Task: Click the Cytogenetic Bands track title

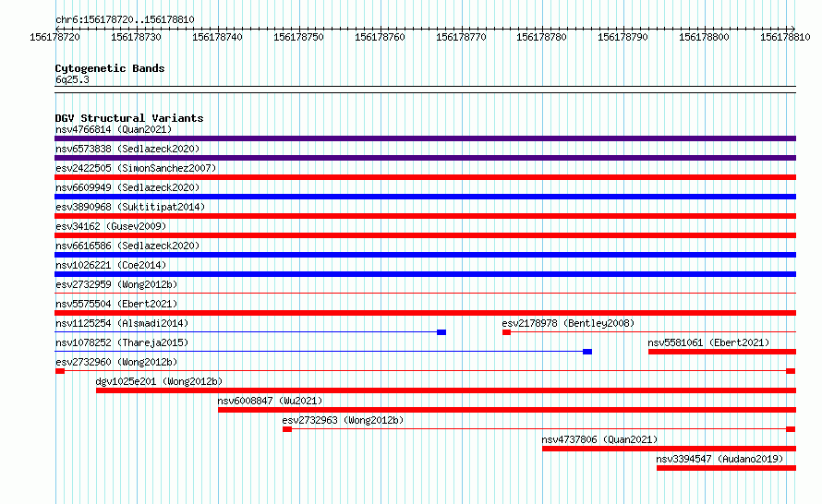Action: 110,68
